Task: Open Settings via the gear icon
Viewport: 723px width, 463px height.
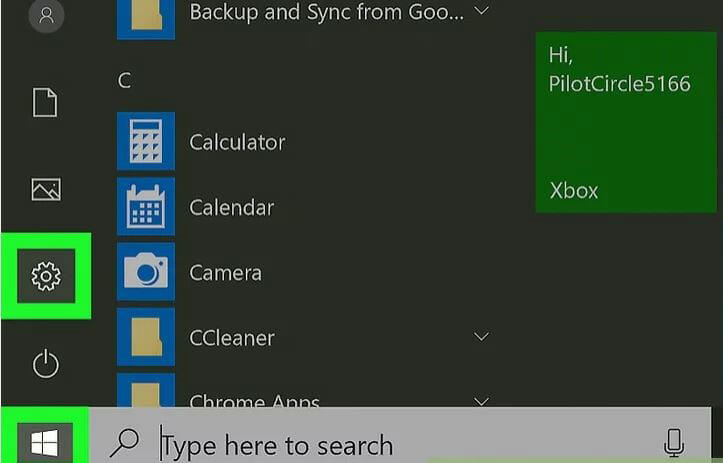Action: [46, 276]
